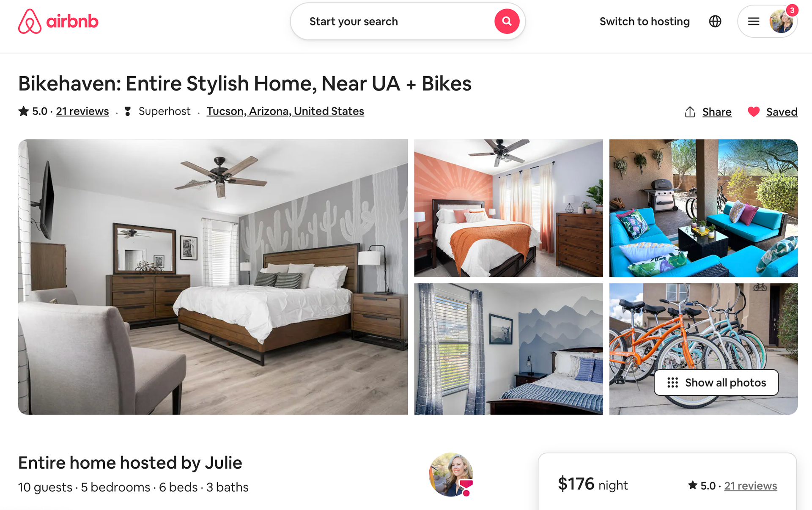812x510 pixels.
Task: Click the Superhost badge icon
Action: coord(128,111)
